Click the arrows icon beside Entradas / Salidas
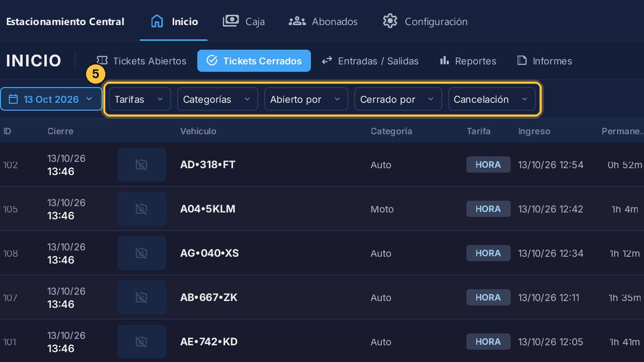Image resolution: width=644 pixels, height=362 pixels. [x=327, y=61]
